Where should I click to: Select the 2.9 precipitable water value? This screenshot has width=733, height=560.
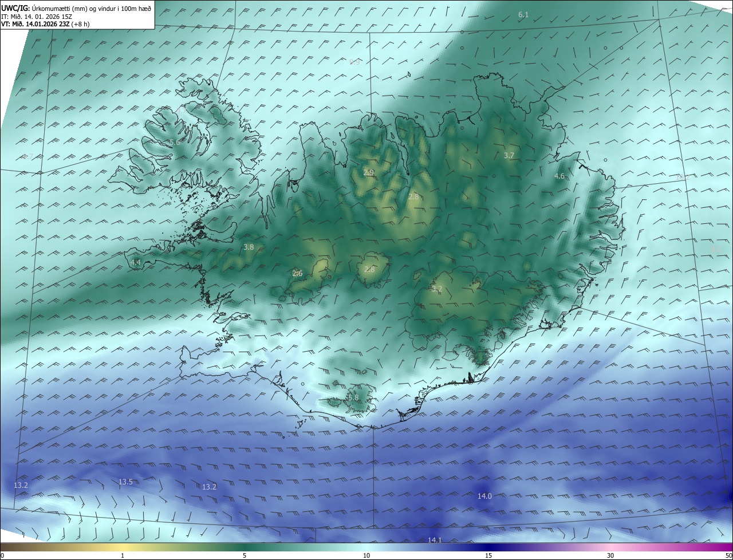(368, 172)
